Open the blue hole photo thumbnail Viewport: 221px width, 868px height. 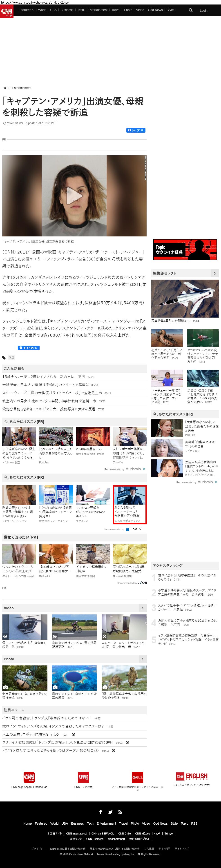(x=74, y=678)
